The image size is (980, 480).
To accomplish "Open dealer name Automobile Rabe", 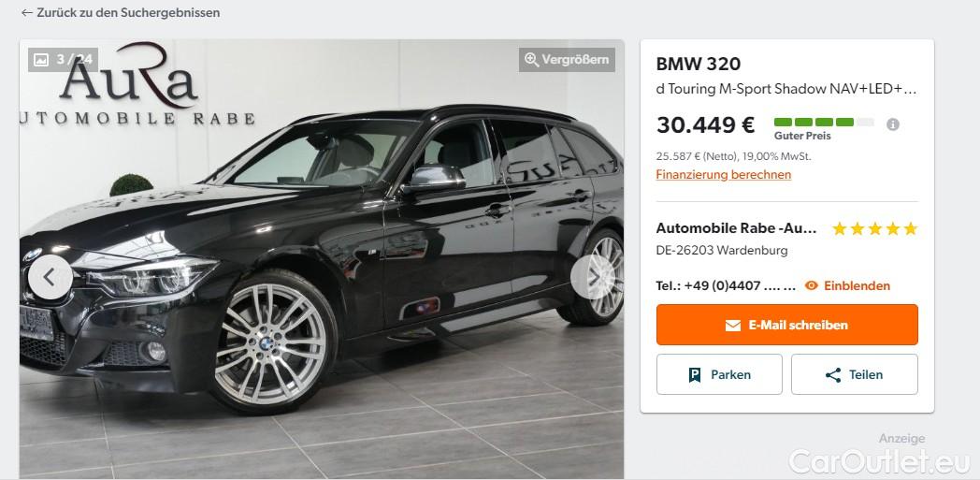I will [736, 228].
